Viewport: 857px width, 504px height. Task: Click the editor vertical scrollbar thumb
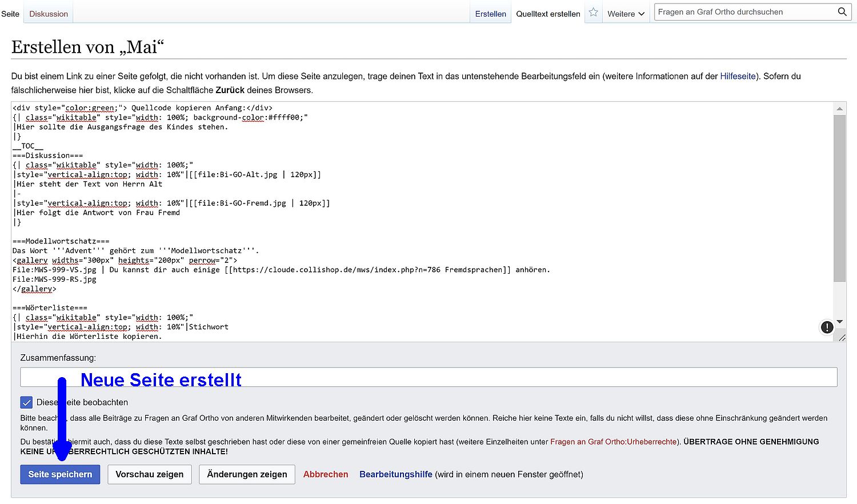tap(839, 198)
